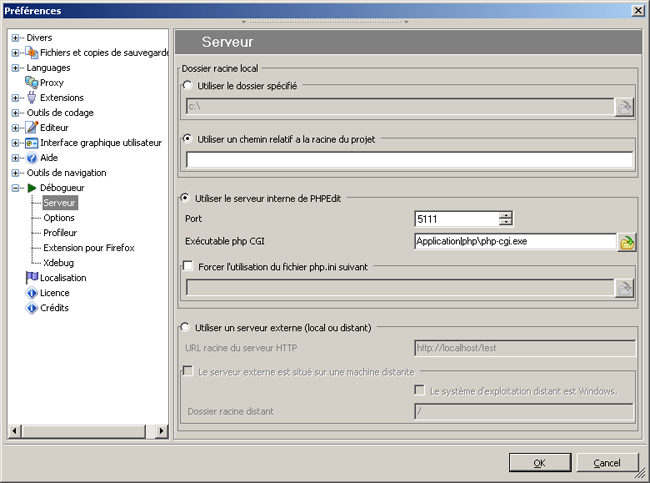The height and width of the screenshot is (483, 650).
Task: Open the Xdebug settings page
Action: [58, 262]
